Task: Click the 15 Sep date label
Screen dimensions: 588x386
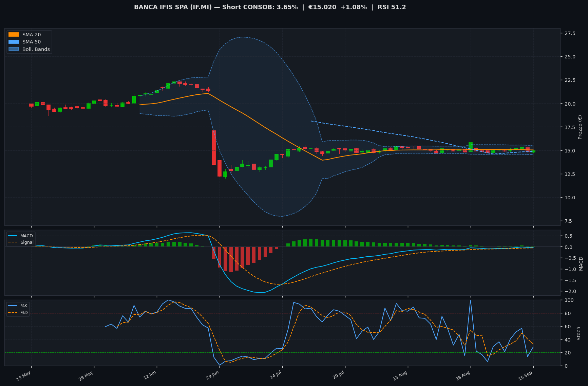Action: (x=525, y=376)
